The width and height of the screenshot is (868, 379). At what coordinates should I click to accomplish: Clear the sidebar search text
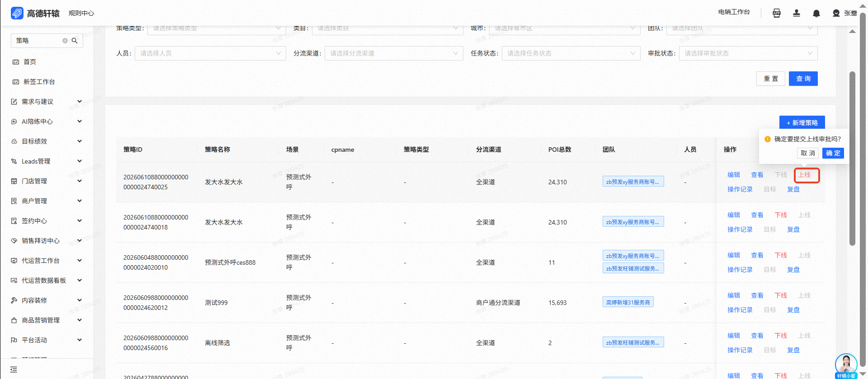point(65,41)
